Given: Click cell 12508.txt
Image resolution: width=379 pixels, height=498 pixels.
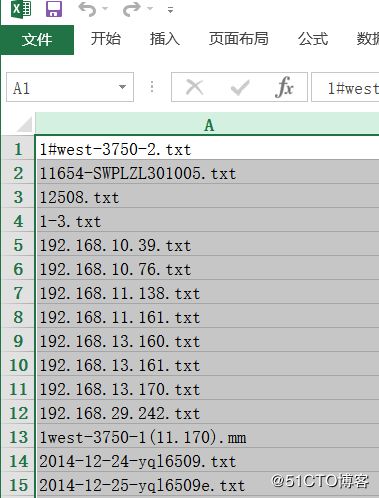Looking at the screenshot, I should pyautogui.click(x=207, y=197).
